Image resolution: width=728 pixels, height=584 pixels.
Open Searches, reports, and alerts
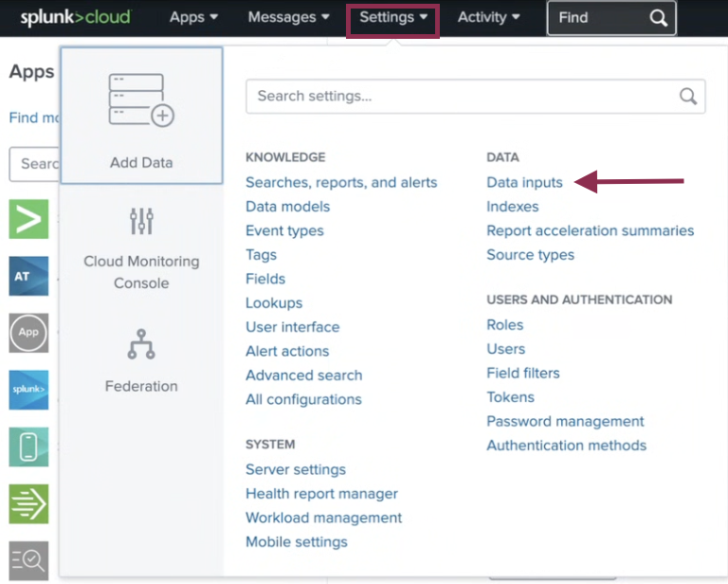pos(341,182)
